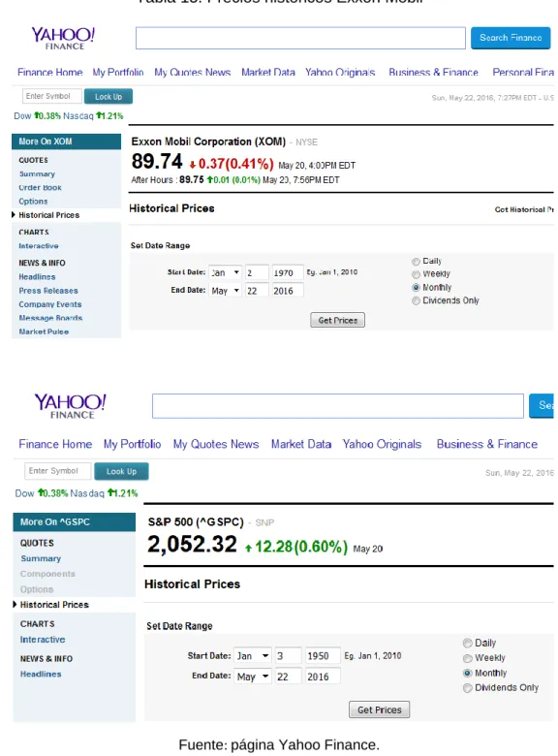The height and width of the screenshot is (756, 558).
Task: Click Get Prices button for S&P 500
Action: click(x=379, y=709)
